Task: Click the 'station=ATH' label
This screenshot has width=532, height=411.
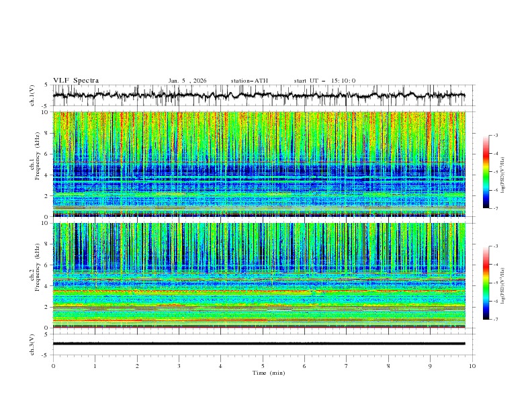Action: coord(249,81)
